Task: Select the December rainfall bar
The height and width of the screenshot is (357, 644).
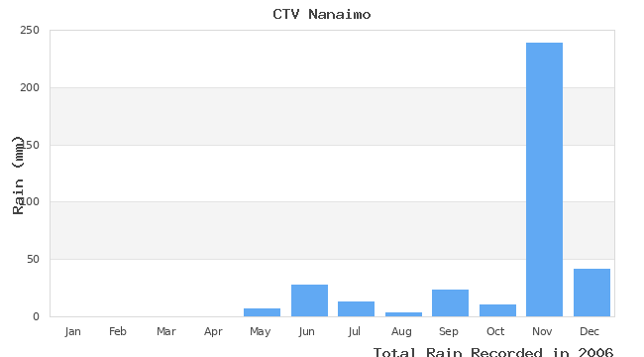Action: click(x=591, y=293)
